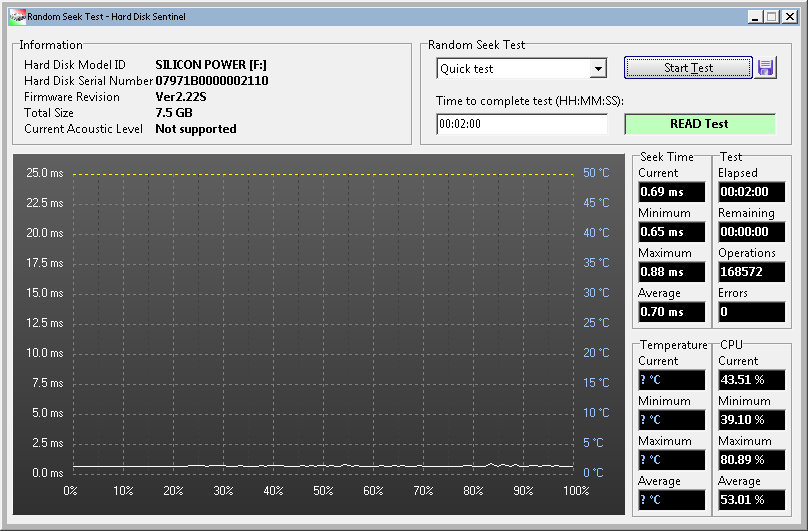Screen dimensions: 808x531
Task: Select the CPU Maximum value 80.89 %
Action: [751, 460]
